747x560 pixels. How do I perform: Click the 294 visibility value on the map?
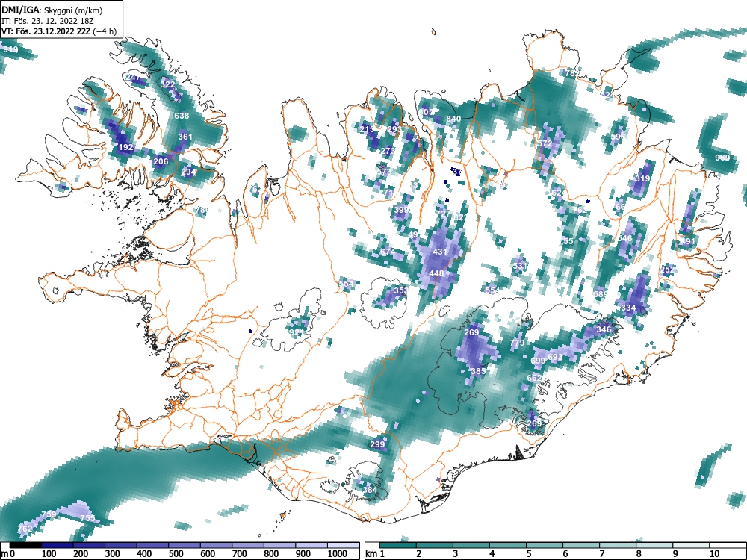coord(188,172)
